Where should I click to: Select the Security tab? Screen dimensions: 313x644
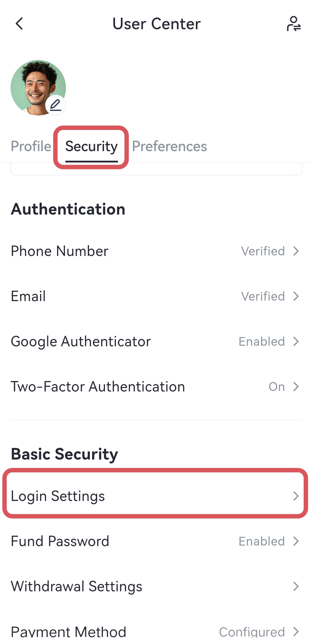[91, 147]
